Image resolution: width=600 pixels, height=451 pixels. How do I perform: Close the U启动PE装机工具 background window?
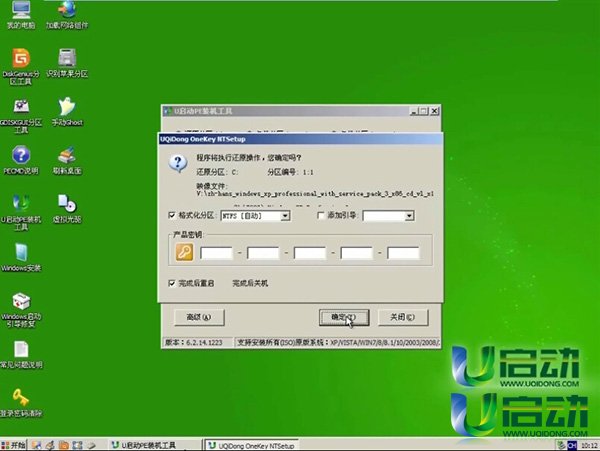click(435, 111)
